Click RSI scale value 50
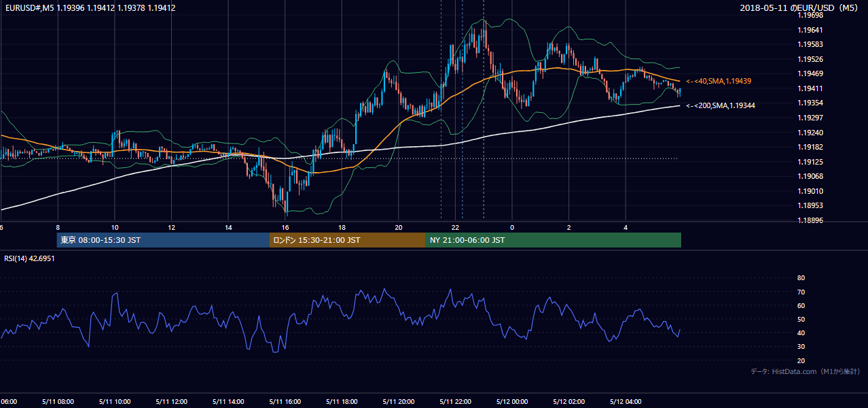The width and height of the screenshot is (868, 408). click(x=801, y=319)
